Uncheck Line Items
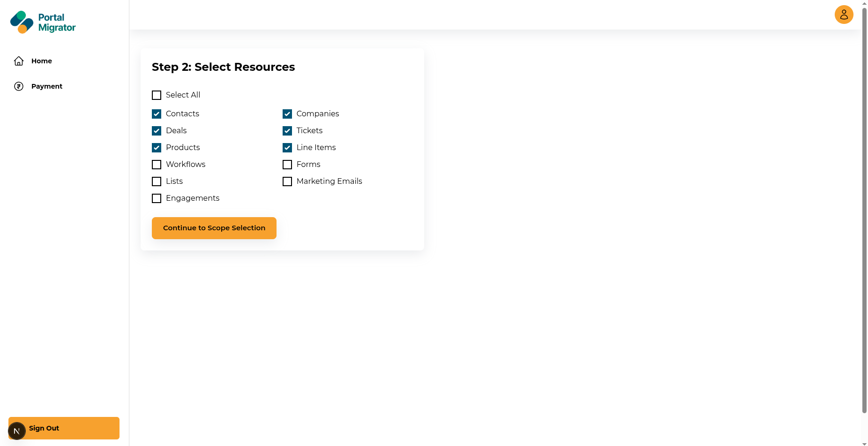 (287, 148)
